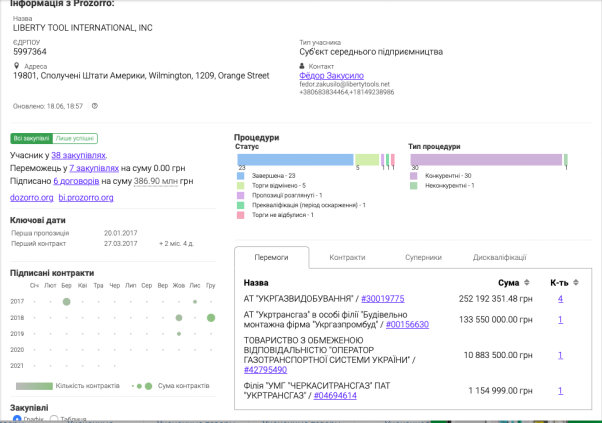Image resolution: width=602 pixels, height=423 pixels.
Task: Select the Графік radio button
Action: (x=16, y=419)
